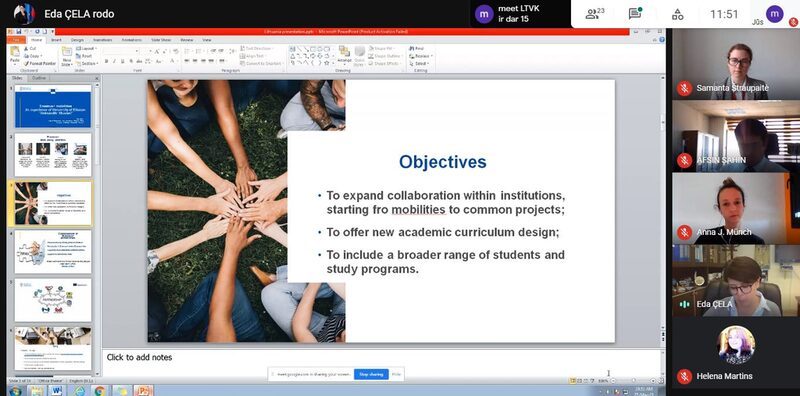This screenshot has width=800, height=396.
Task: Click the Increase Font Size icon
Action: point(156,51)
